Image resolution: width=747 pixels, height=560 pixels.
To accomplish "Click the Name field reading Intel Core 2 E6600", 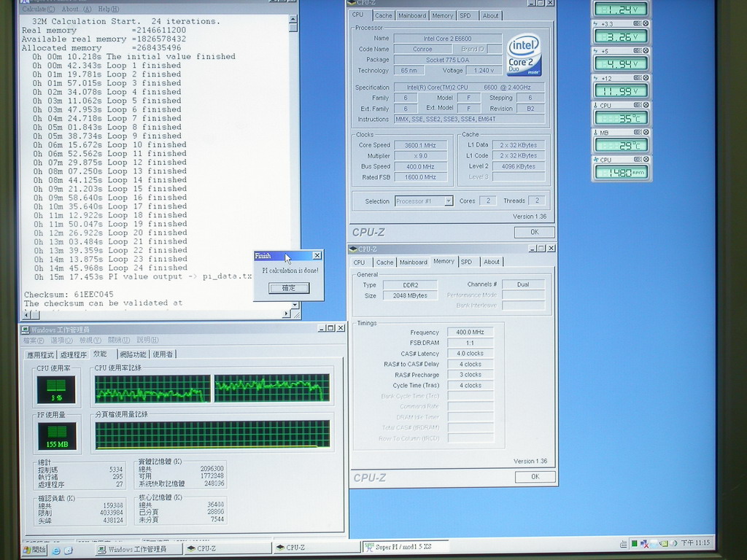I will [447, 39].
